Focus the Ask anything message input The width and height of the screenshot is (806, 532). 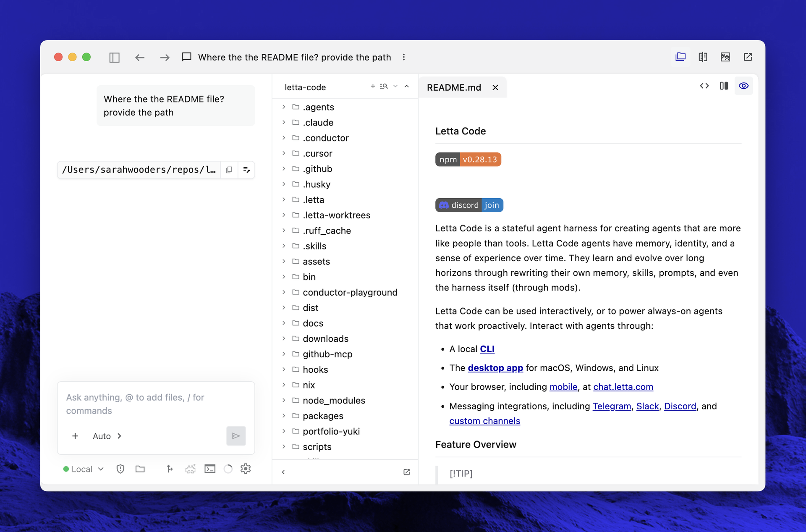click(x=156, y=404)
